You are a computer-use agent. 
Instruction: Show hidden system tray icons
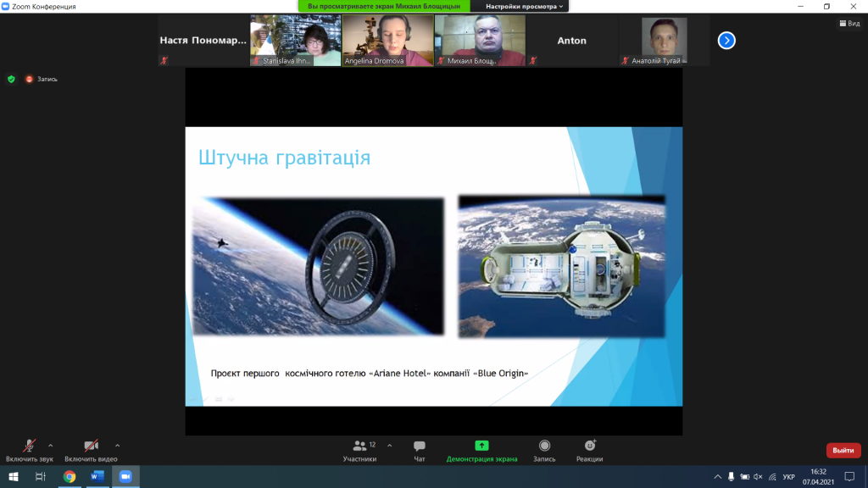point(717,476)
